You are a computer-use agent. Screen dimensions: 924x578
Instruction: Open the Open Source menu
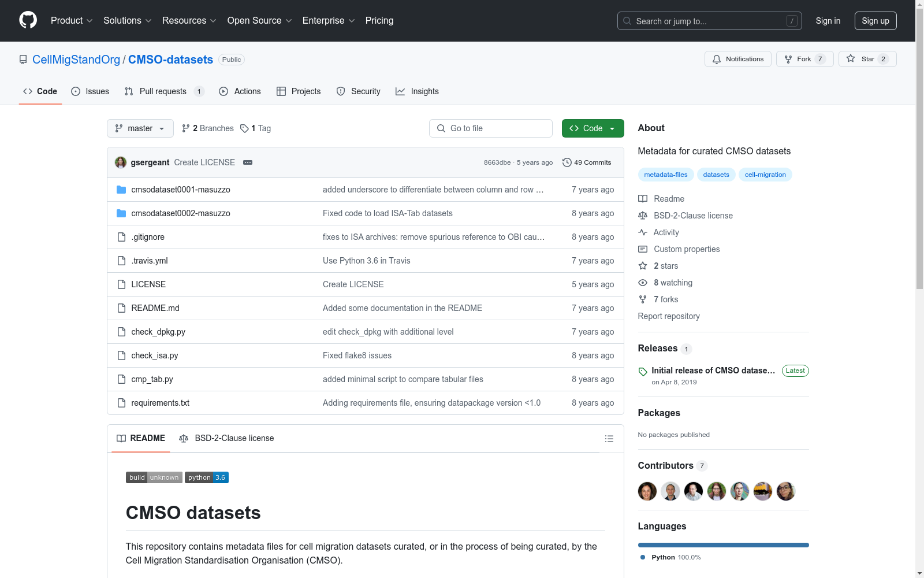click(x=260, y=20)
